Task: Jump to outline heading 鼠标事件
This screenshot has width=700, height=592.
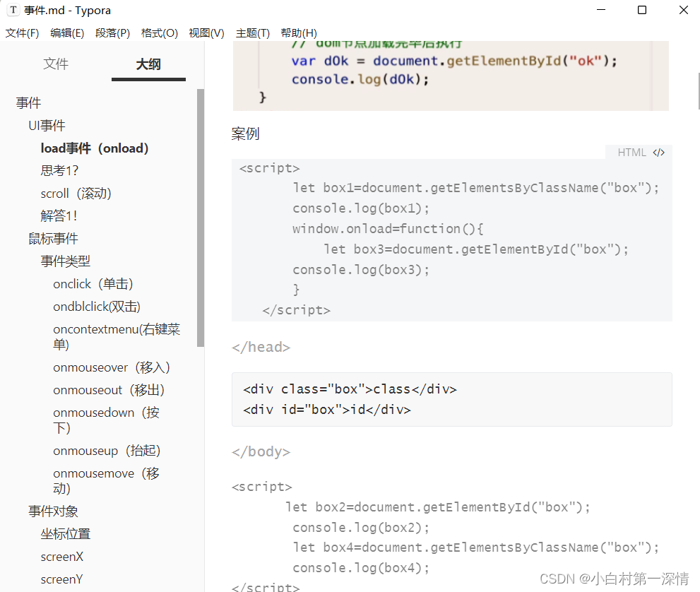Action: (53, 239)
